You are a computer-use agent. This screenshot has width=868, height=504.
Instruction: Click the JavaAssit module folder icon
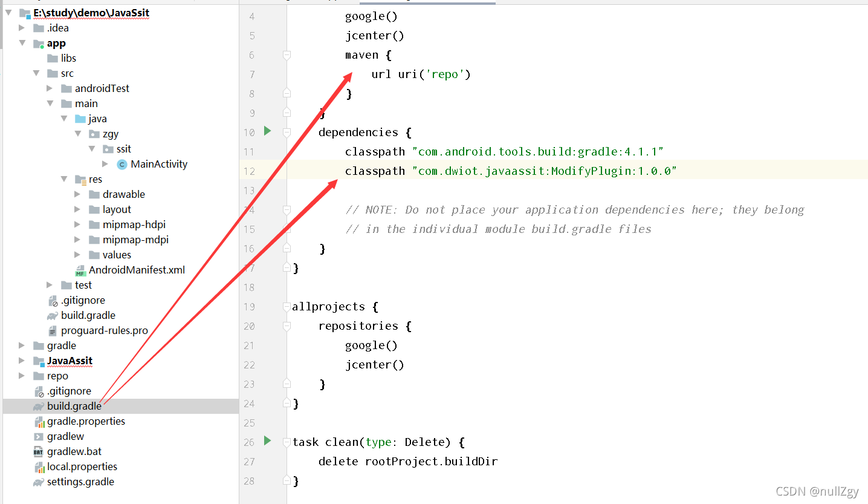pyautogui.click(x=39, y=361)
